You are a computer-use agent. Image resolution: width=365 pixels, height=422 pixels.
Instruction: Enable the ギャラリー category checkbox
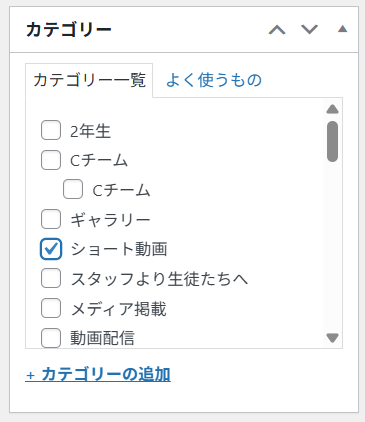click(x=51, y=219)
